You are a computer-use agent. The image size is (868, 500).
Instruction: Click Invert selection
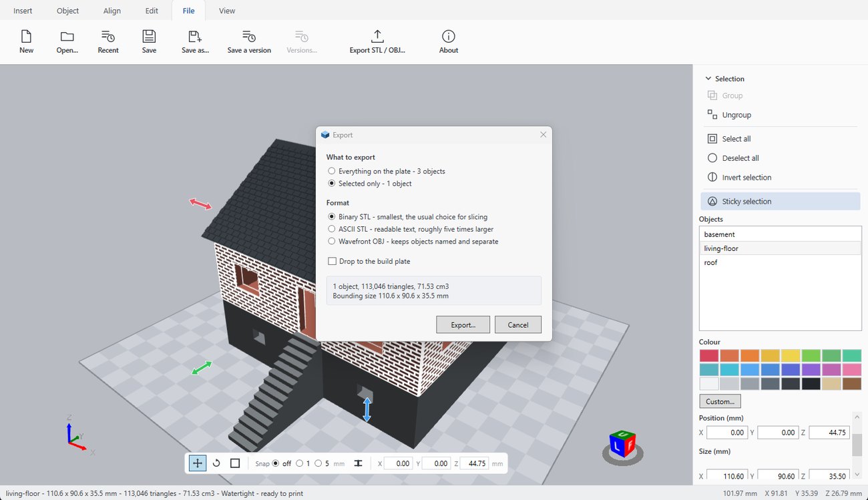pos(746,178)
